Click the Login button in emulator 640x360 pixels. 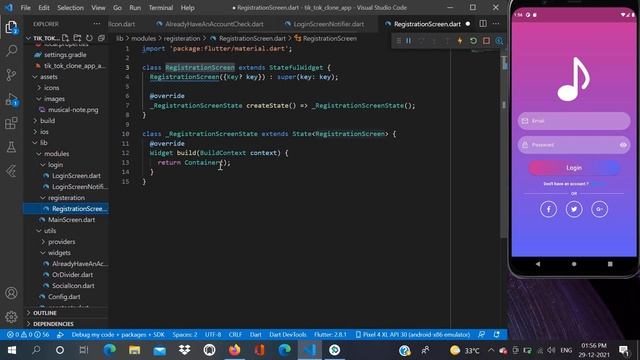pos(574,168)
